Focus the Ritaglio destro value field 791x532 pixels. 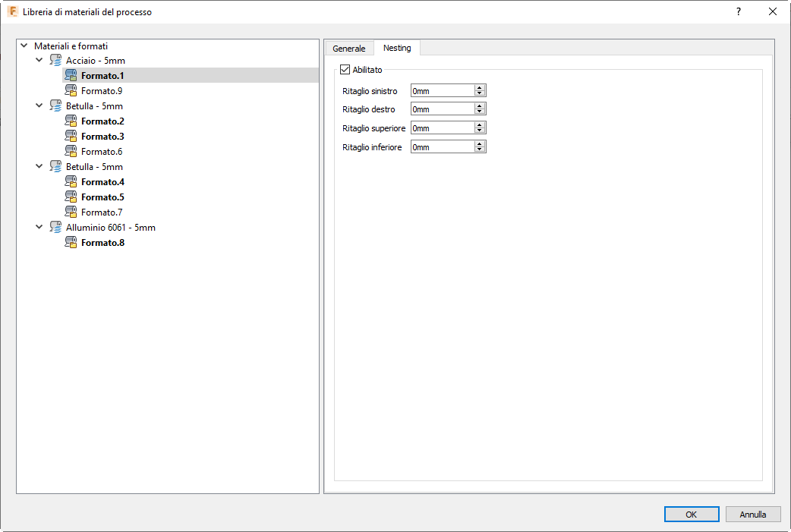coord(443,109)
